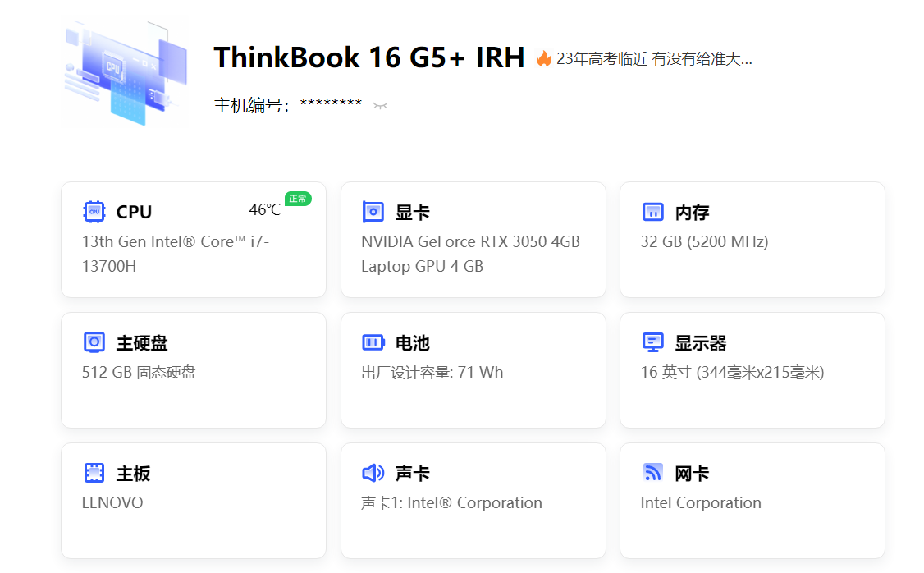Viewport: 924px width, 573px height.
Task: Click the 主硬盘 card heading
Action: [142, 342]
